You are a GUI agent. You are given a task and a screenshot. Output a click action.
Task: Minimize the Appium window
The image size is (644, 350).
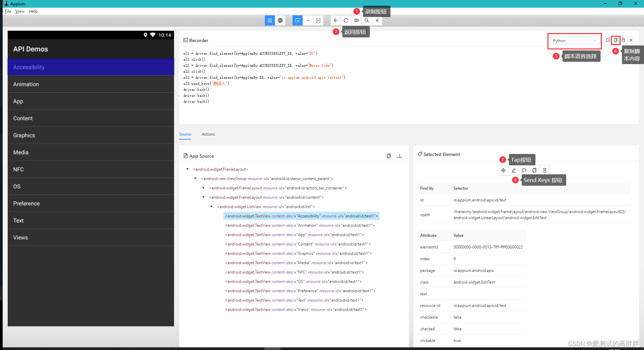[x=605, y=4]
